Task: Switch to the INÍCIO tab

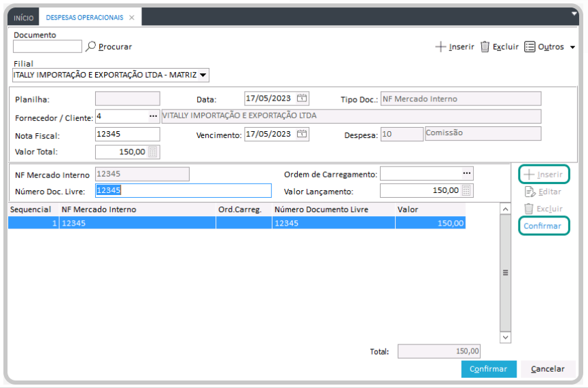Action: pos(24,18)
